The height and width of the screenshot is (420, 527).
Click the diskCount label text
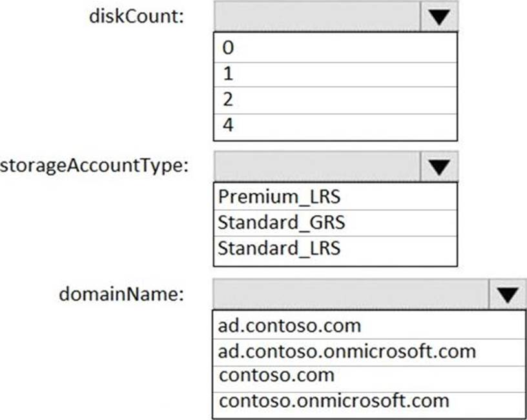(x=136, y=16)
